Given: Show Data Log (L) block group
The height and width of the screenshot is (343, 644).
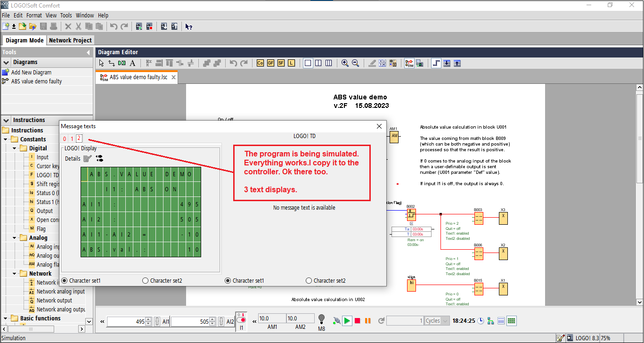Looking at the screenshot, I should click(291, 63).
